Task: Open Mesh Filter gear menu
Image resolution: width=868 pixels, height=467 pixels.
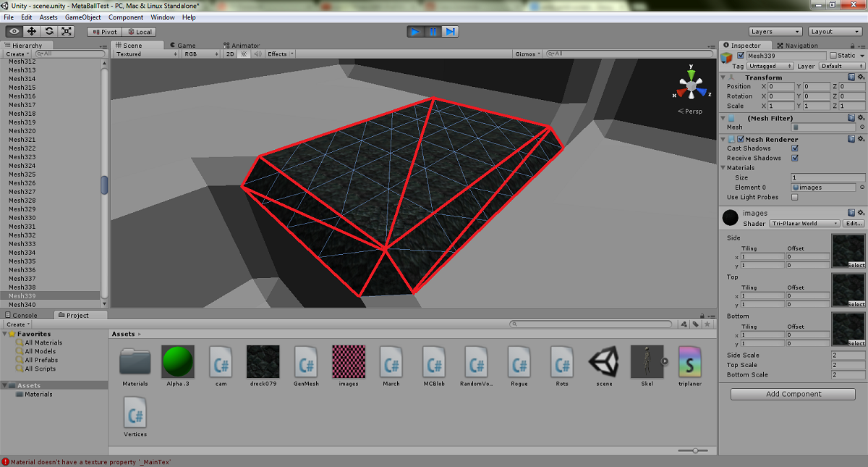Action: 861,118
